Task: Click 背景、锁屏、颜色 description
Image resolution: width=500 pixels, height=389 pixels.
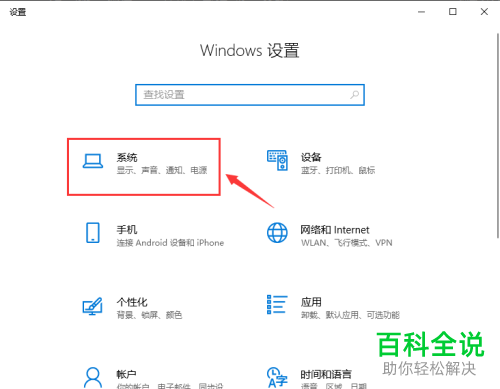Action: (149, 315)
